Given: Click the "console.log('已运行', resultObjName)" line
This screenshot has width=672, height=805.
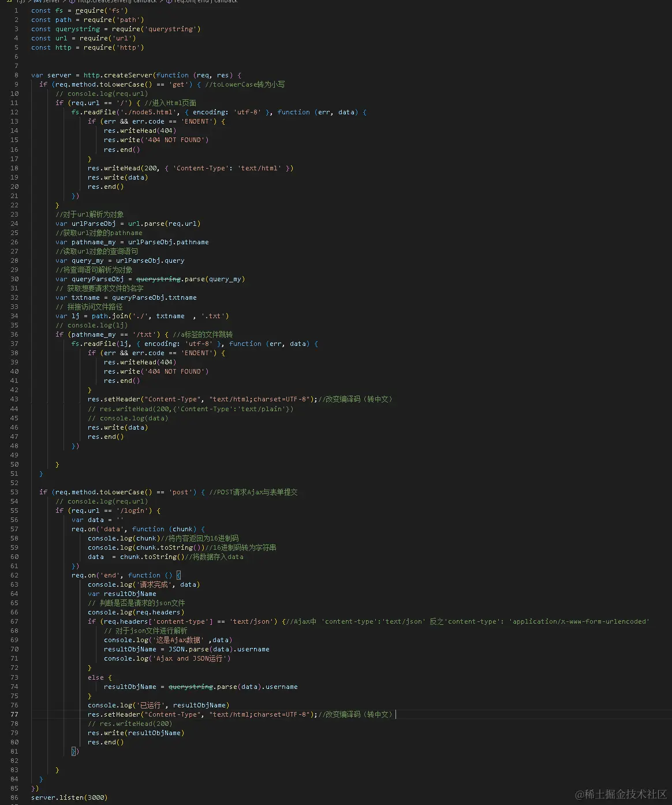Looking at the screenshot, I should click(x=159, y=705).
